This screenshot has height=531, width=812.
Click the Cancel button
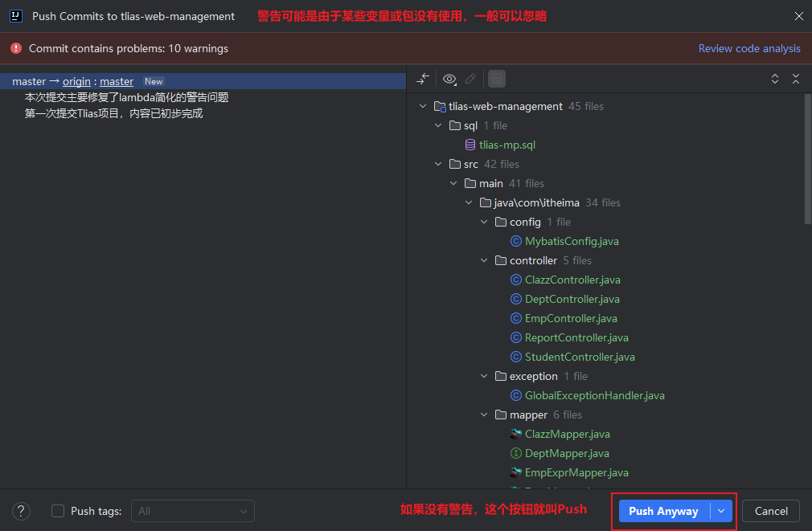tap(771, 512)
